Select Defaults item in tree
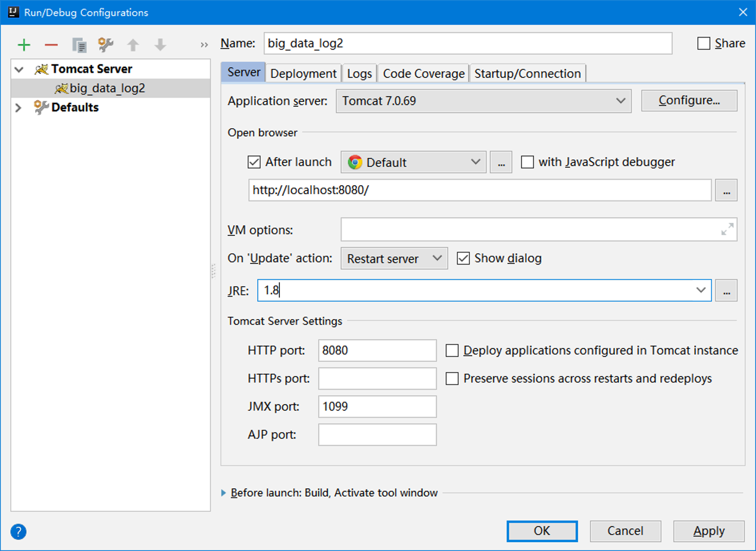This screenshot has height=551, width=756. click(75, 108)
